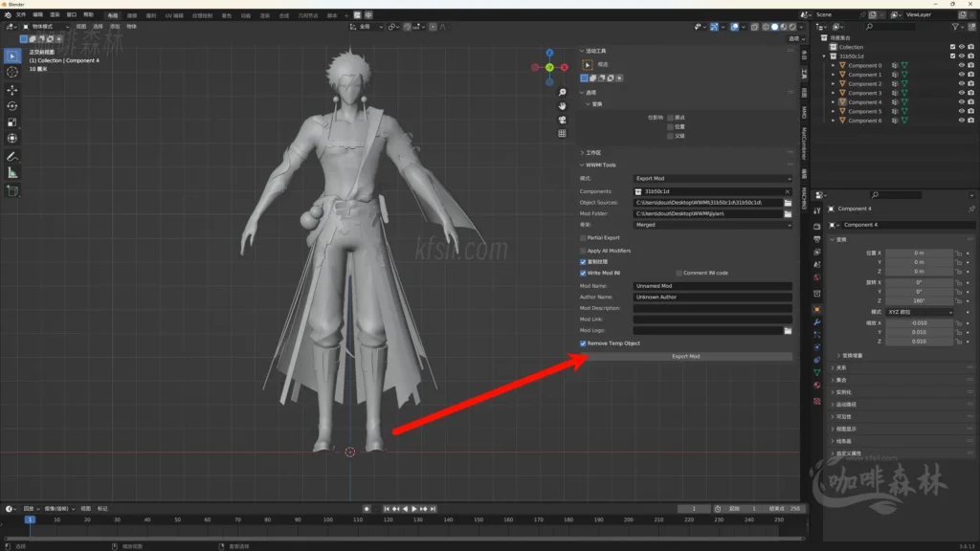Select the Rotate tool in left toolbar
This screenshot has height=551, width=980.
pyautogui.click(x=12, y=106)
